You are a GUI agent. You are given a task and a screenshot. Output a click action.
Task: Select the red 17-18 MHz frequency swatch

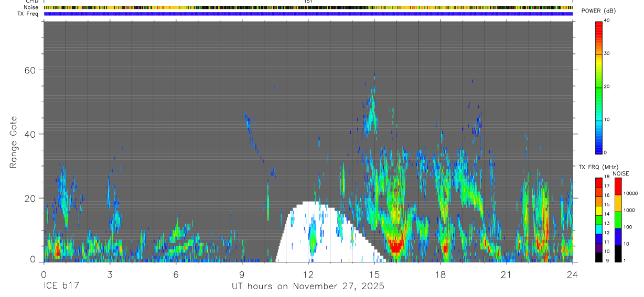click(x=599, y=182)
